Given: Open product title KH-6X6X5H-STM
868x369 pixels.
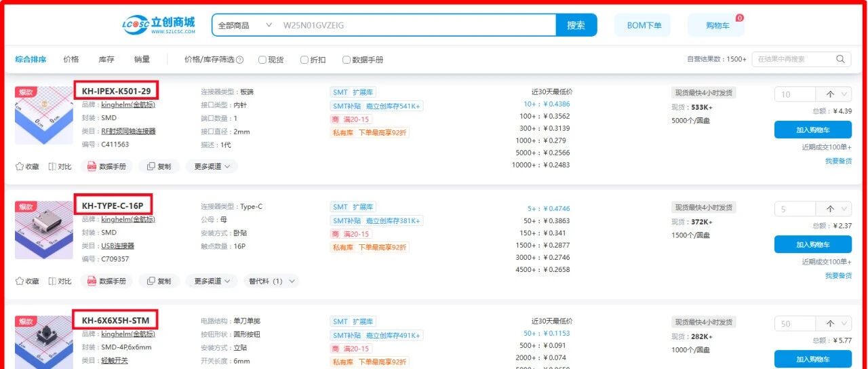Looking at the screenshot, I should pos(115,320).
